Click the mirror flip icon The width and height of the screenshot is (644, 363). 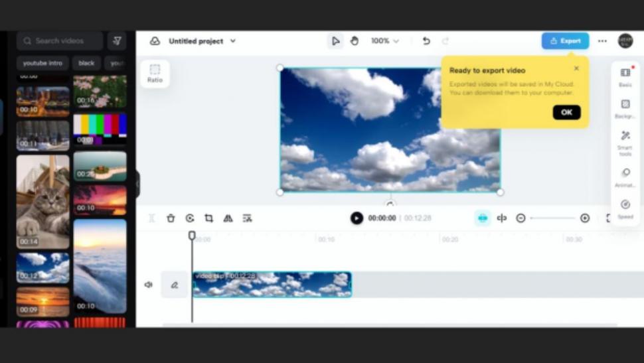[228, 218]
